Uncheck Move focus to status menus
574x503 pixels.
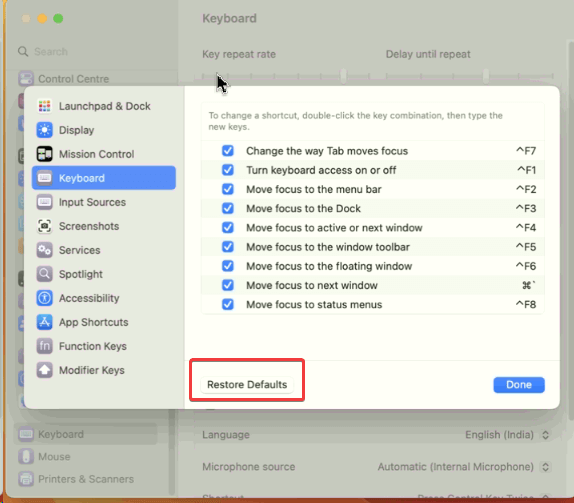click(228, 304)
